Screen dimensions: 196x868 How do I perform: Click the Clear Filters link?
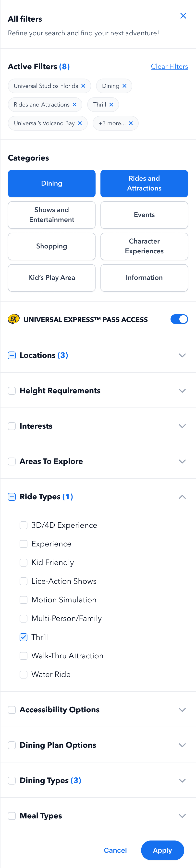[x=170, y=66]
